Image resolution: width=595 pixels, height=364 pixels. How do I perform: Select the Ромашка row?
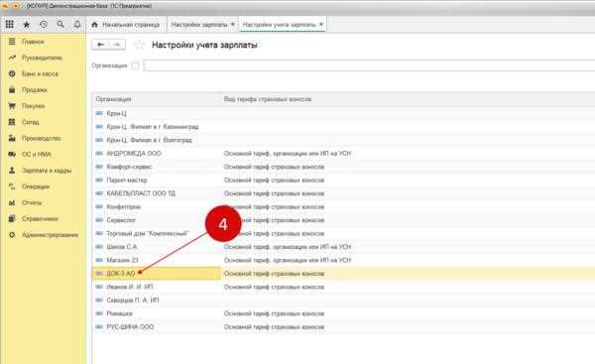(343, 313)
